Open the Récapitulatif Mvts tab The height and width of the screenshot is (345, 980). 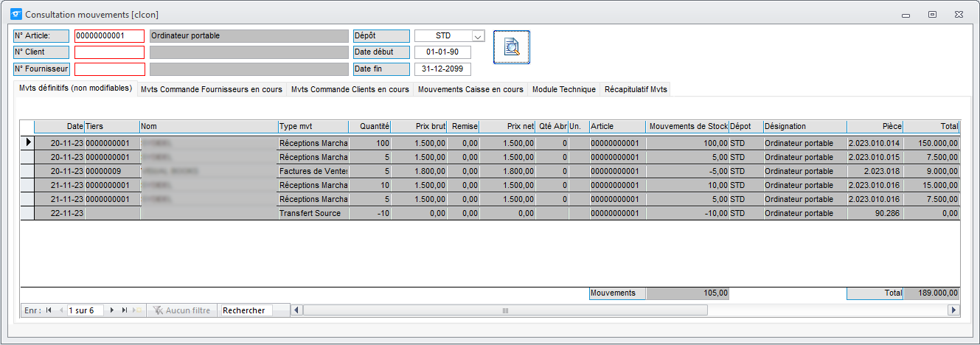636,89
